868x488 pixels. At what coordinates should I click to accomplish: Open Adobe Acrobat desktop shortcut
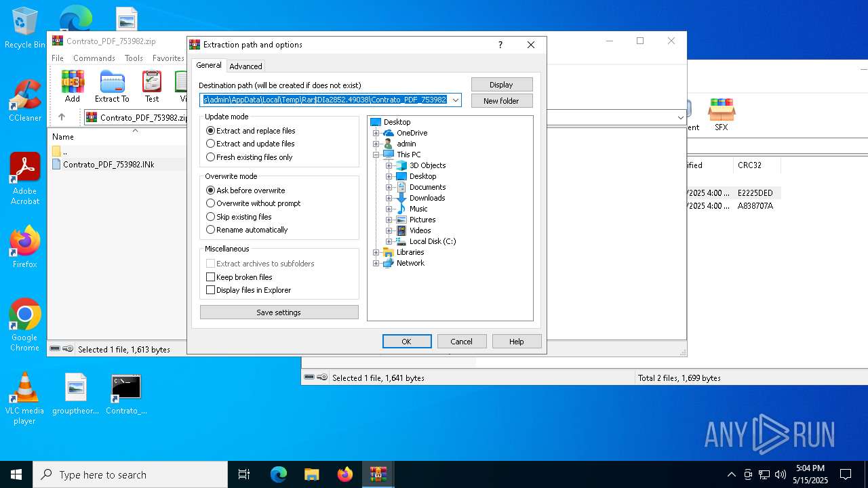25,179
